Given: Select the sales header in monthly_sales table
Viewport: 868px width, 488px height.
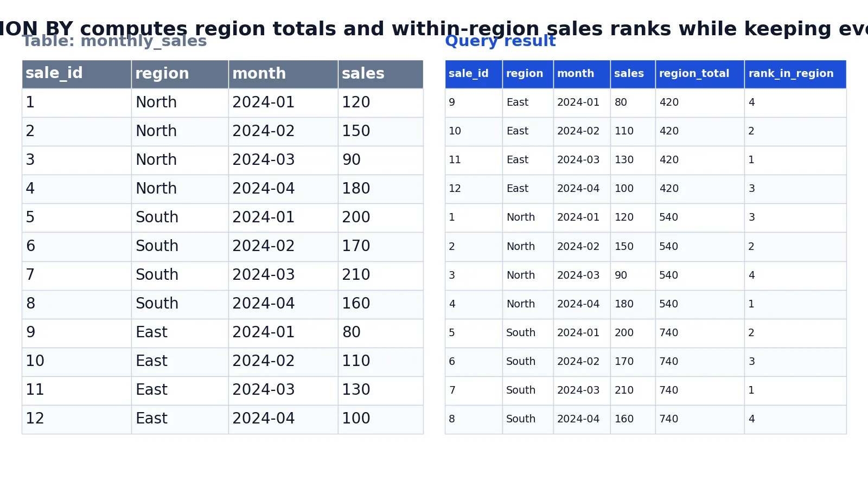Looking at the screenshot, I should pyautogui.click(x=380, y=74).
